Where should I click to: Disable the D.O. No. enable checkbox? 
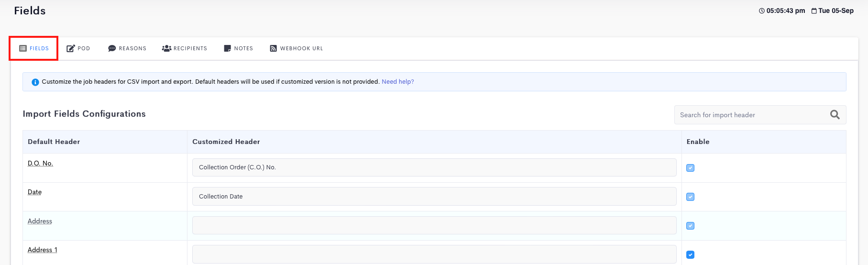(691, 168)
